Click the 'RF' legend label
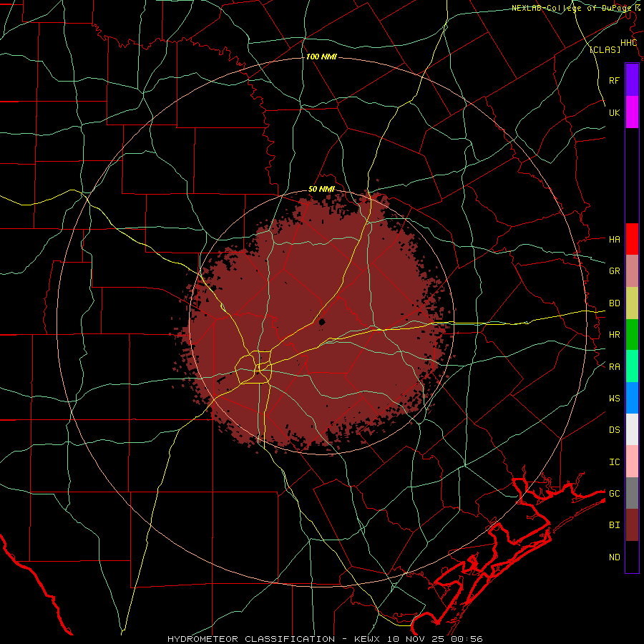 tap(614, 80)
